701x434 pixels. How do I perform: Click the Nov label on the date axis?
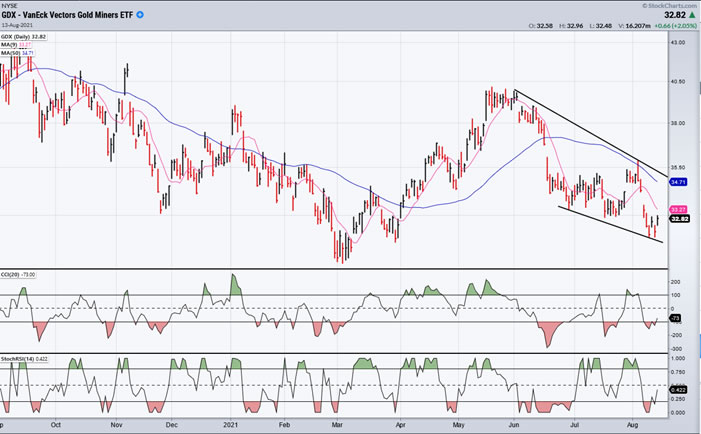point(116,424)
